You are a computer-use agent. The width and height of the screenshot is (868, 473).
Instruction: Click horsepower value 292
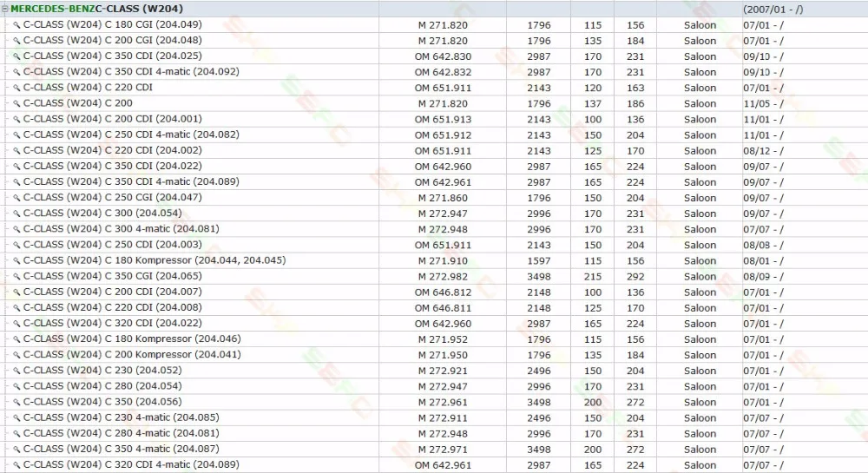[x=635, y=276]
